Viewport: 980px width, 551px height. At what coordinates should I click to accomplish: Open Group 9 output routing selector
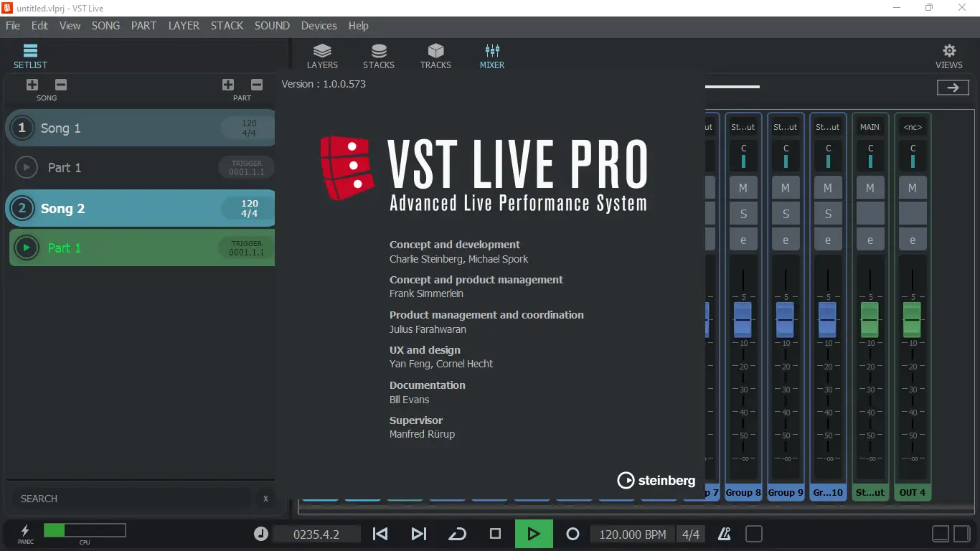[x=786, y=127]
